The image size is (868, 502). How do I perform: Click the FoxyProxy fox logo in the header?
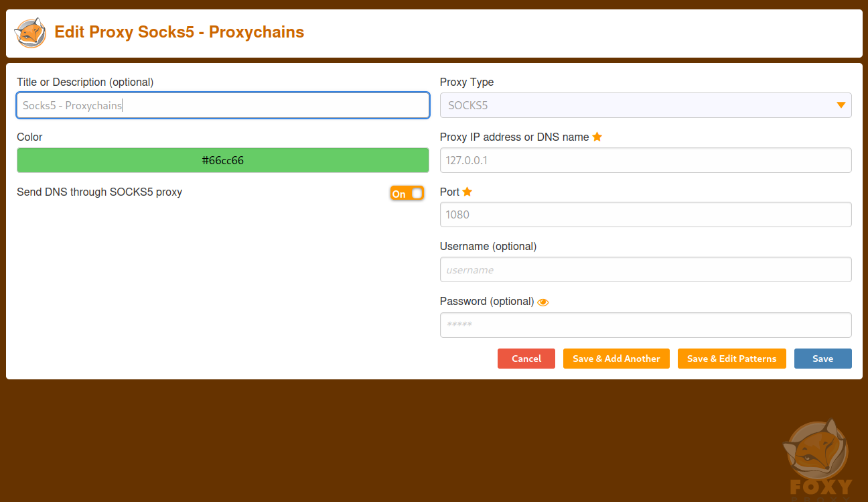click(x=29, y=32)
